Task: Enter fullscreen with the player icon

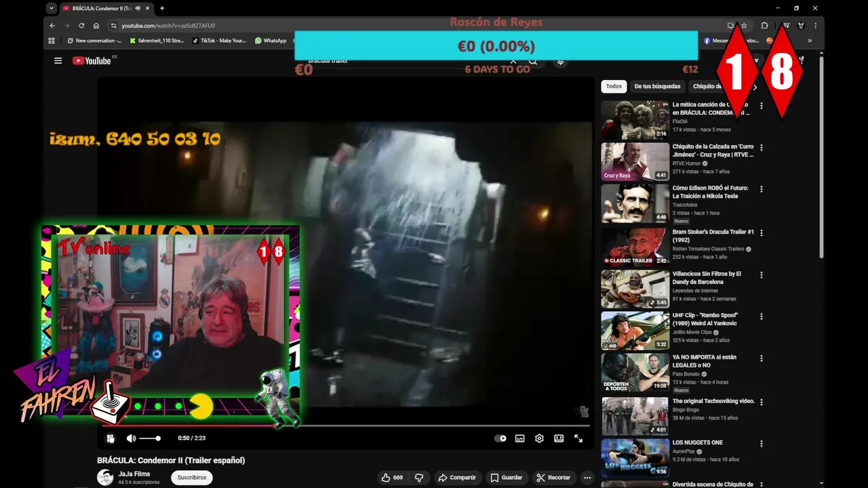Action: tap(578, 439)
